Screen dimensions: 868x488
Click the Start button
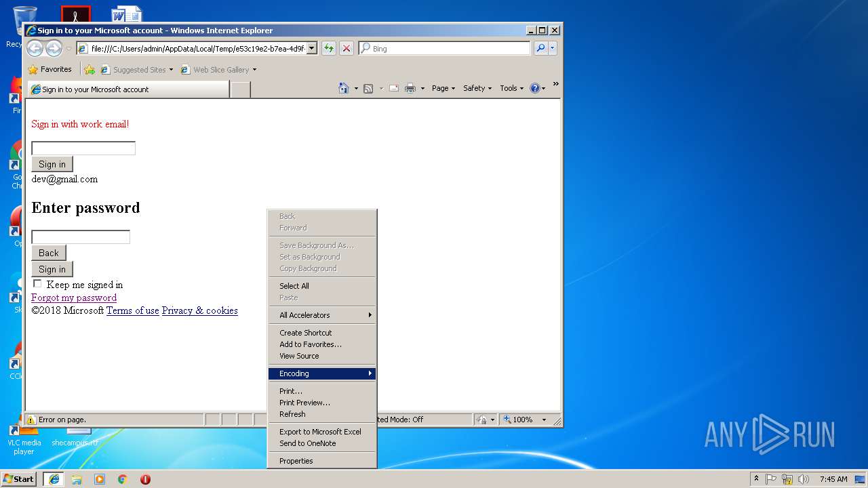19,479
